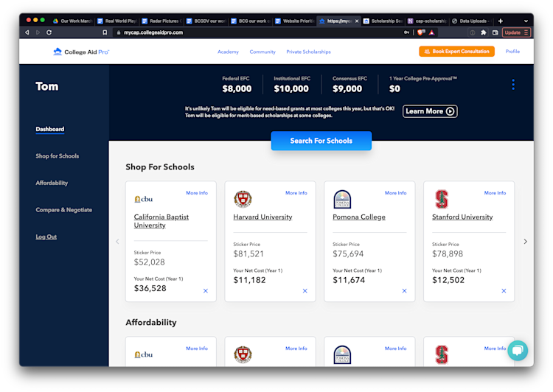This screenshot has height=392, width=553.
Task: Click Harvard net cost $11,182
Action: click(250, 280)
